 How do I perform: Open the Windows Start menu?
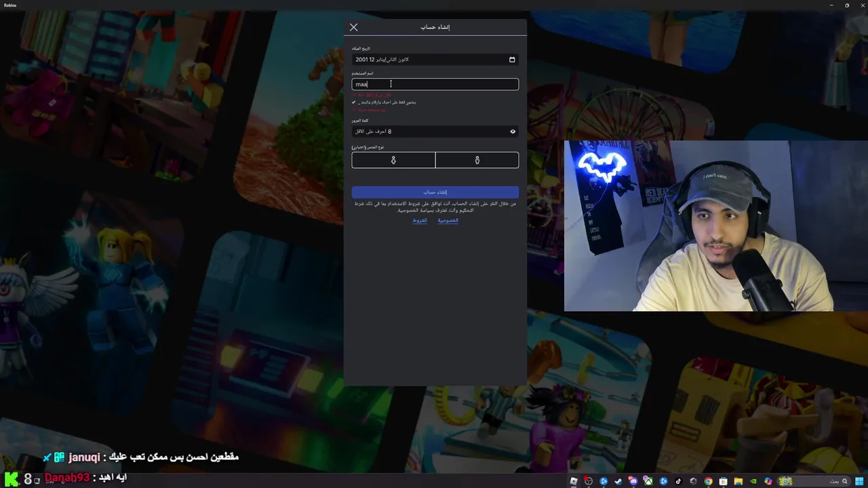tap(859, 481)
